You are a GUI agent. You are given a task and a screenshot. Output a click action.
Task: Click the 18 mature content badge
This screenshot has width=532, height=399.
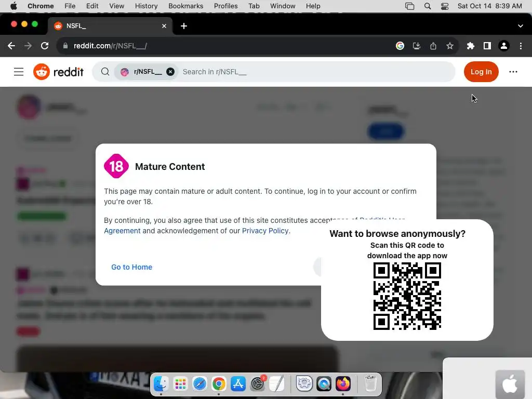point(116,166)
